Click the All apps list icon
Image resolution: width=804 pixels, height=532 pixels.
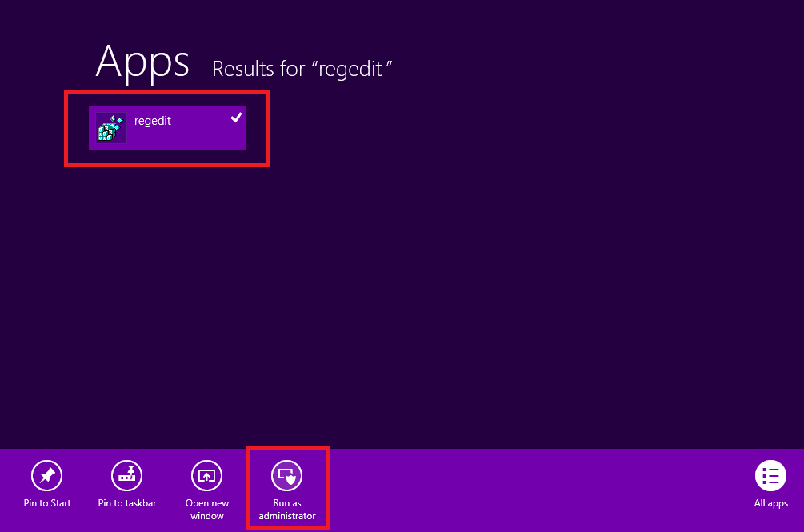tap(770, 476)
